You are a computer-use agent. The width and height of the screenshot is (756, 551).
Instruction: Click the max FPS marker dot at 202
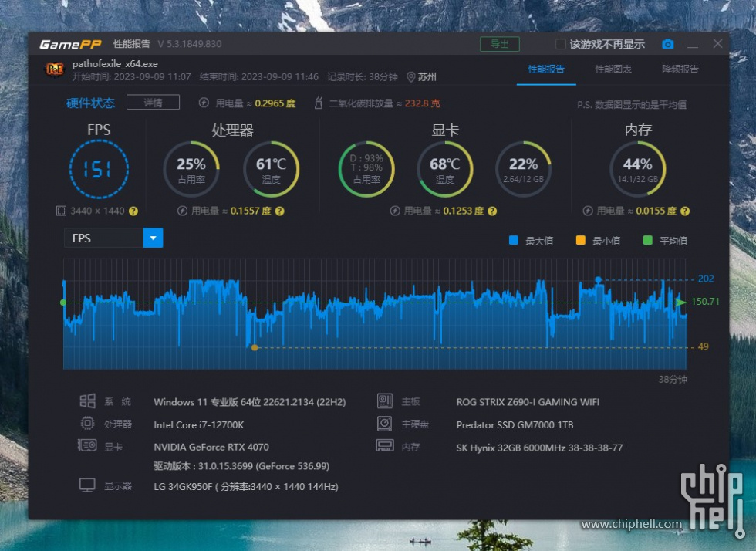(599, 280)
